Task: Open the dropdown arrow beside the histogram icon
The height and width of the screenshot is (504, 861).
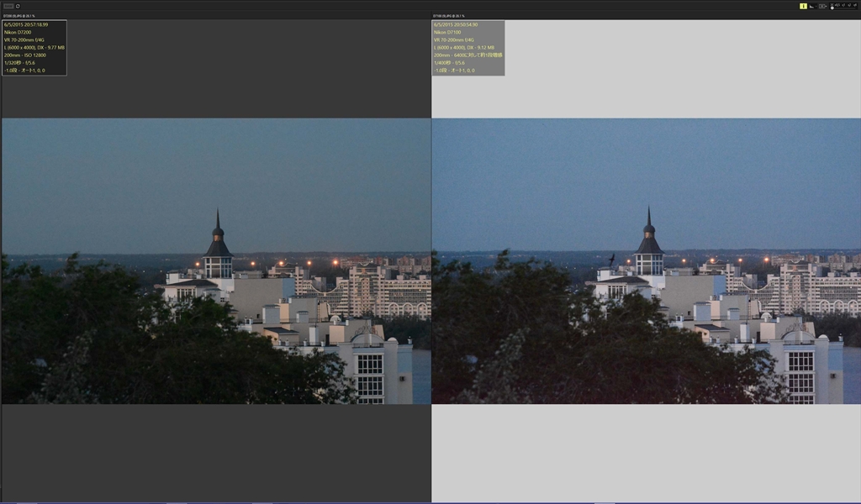Action: (816, 7)
